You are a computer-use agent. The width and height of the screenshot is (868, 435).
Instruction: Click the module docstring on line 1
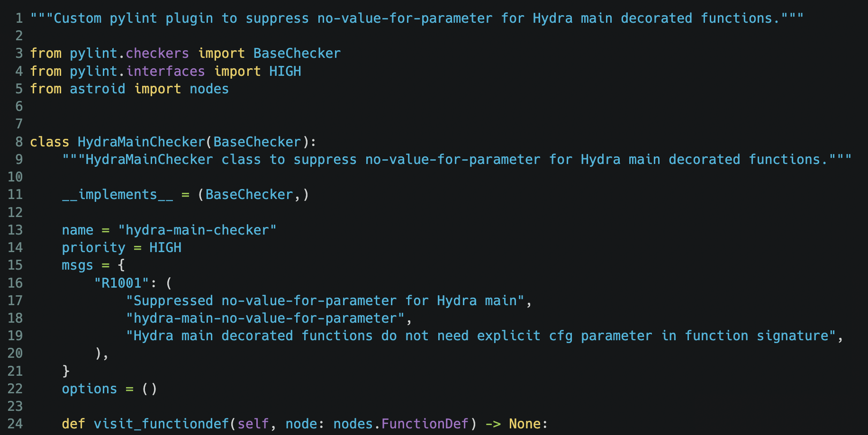tap(417, 18)
